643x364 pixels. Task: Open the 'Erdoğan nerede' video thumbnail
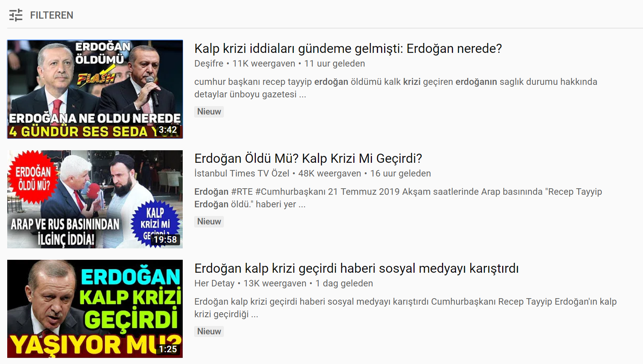point(95,89)
